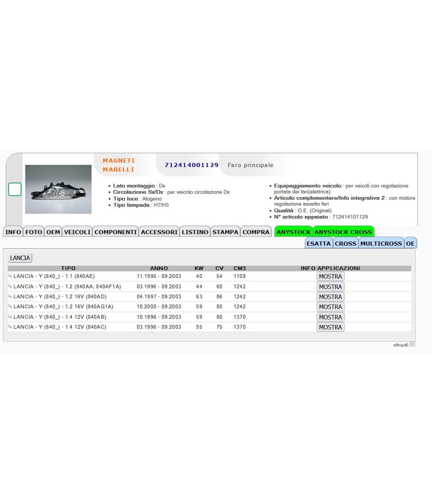The height and width of the screenshot is (504, 432).
Task: Click the MAGNETI MARELLI brand name
Action: click(x=119, y=165)
